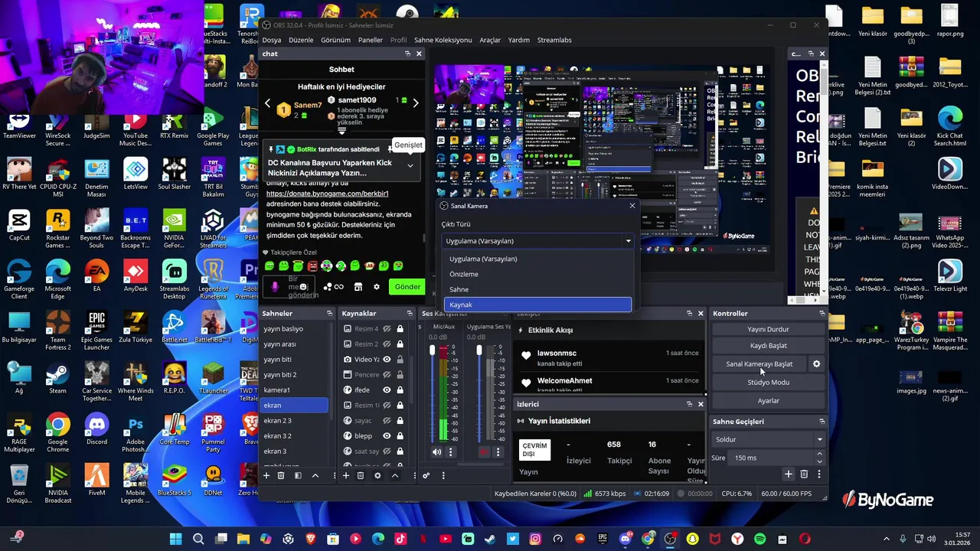Show next weekly gifter with right arrow
This screenshot has width=980, height=551.
click(x=416, y=103)
